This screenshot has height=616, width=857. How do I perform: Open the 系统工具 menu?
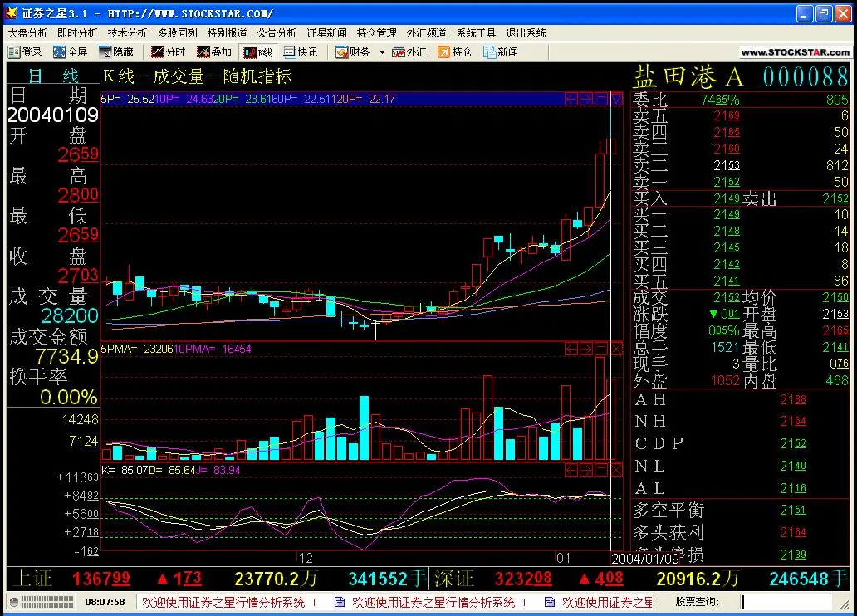476,33
